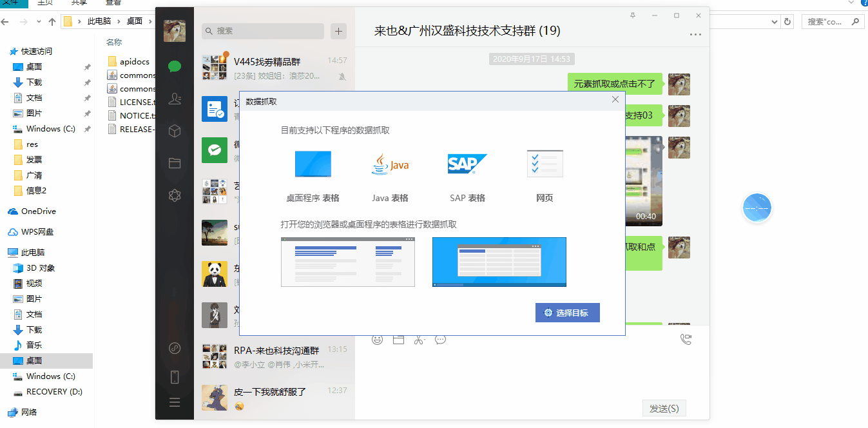868x428 pixels.
Task: Click the WeChat 搜索 search box
Action: point(263,31)
